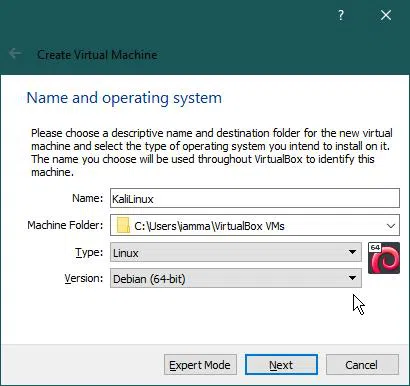Click the 'Name and operating system' heading

(x=124, y=98)
